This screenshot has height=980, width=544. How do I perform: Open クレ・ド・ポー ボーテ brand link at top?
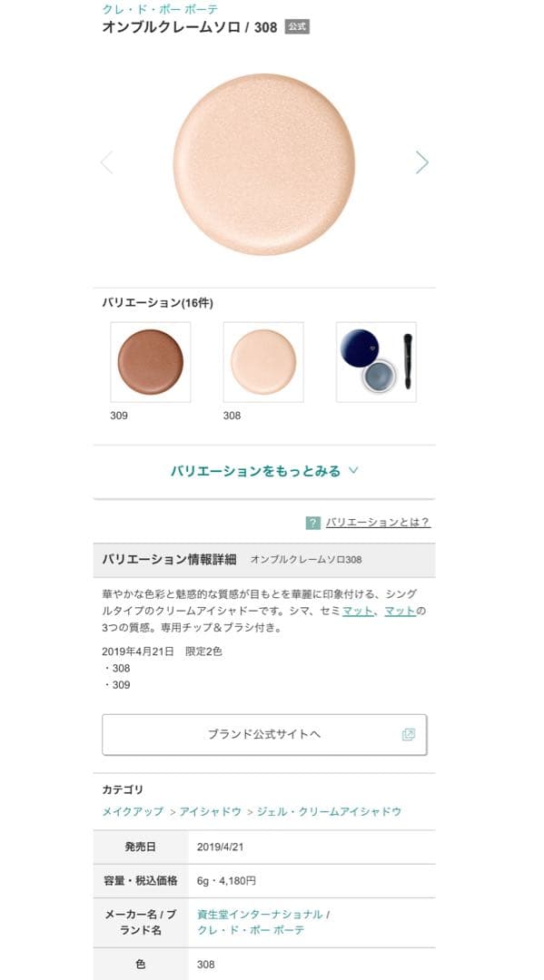(160, 9)
